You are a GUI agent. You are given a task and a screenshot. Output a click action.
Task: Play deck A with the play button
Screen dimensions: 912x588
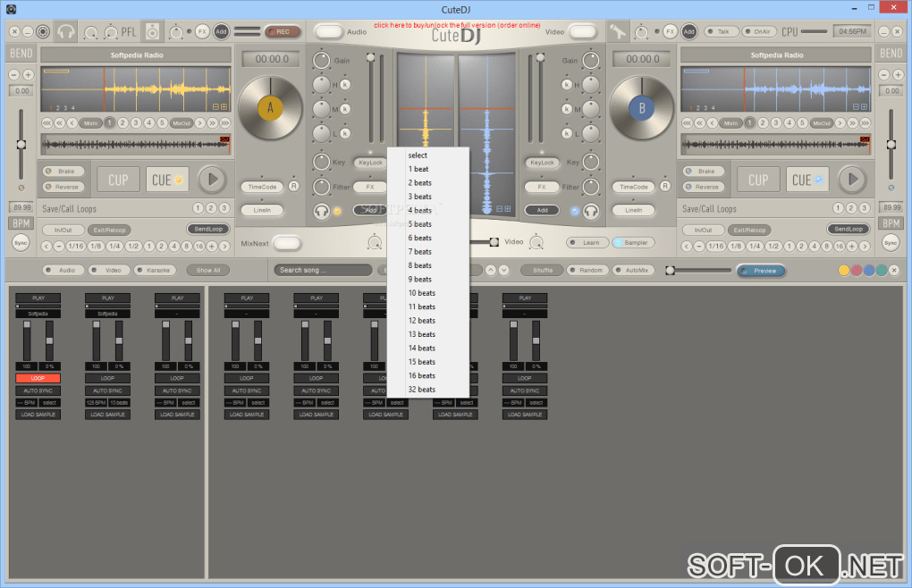click(x=212, y=180)
